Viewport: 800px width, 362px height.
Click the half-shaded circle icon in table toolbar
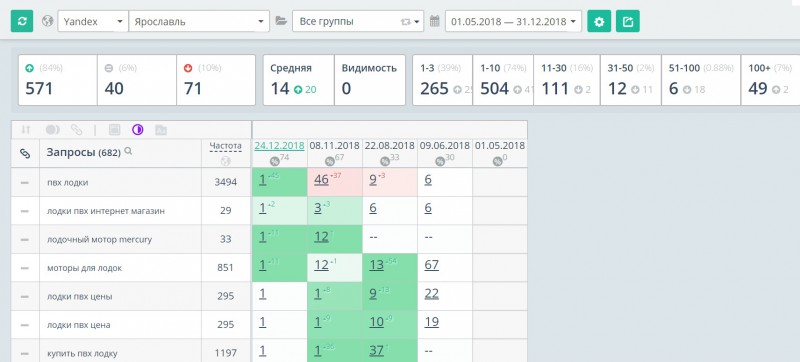point(53,130)
